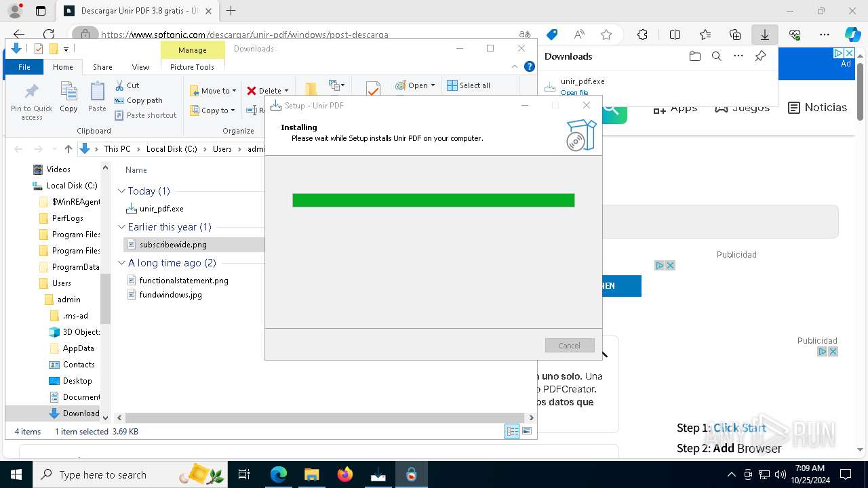Click the green installation progress bar
This screenshot has width=868, height=488.
[x=433, y=200]
